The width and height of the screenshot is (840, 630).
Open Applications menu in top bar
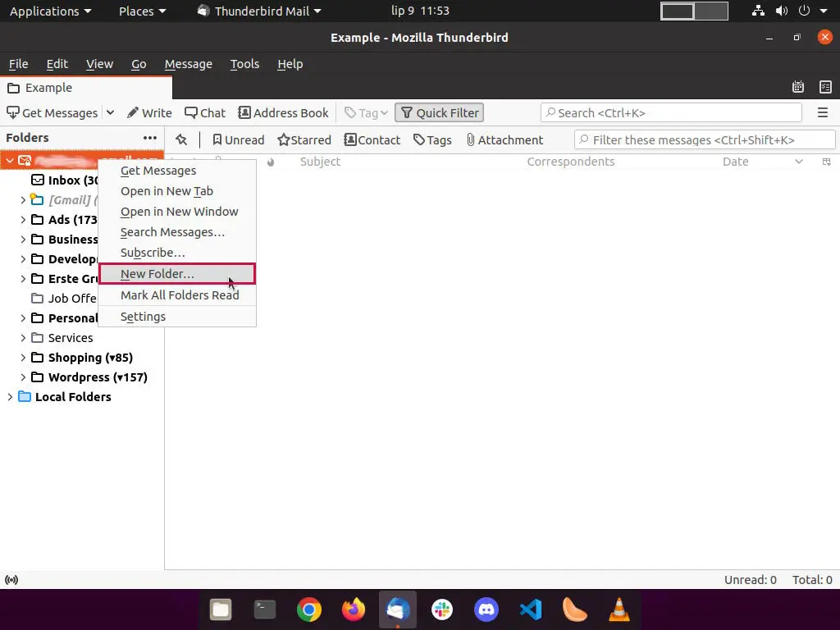50,11
